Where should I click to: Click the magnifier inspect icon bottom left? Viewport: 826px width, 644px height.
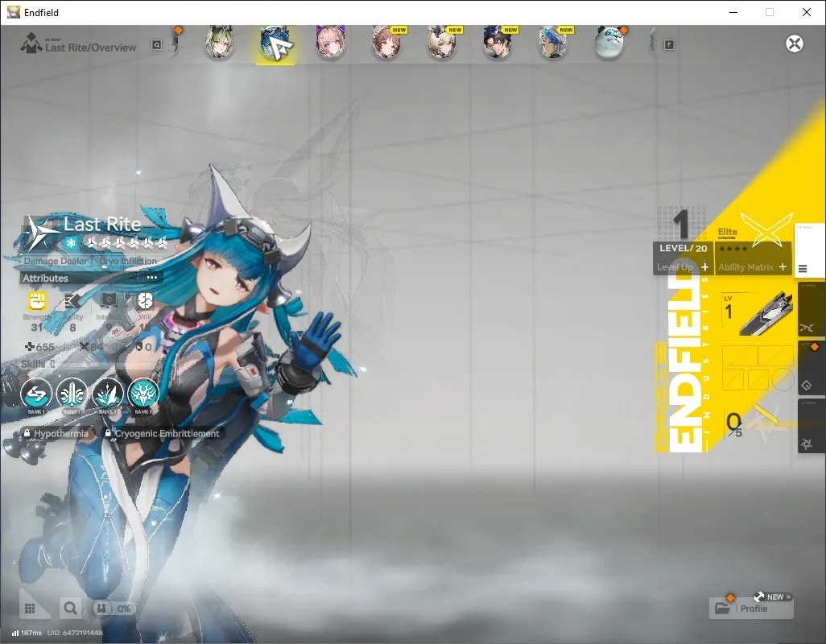[70, 609]
